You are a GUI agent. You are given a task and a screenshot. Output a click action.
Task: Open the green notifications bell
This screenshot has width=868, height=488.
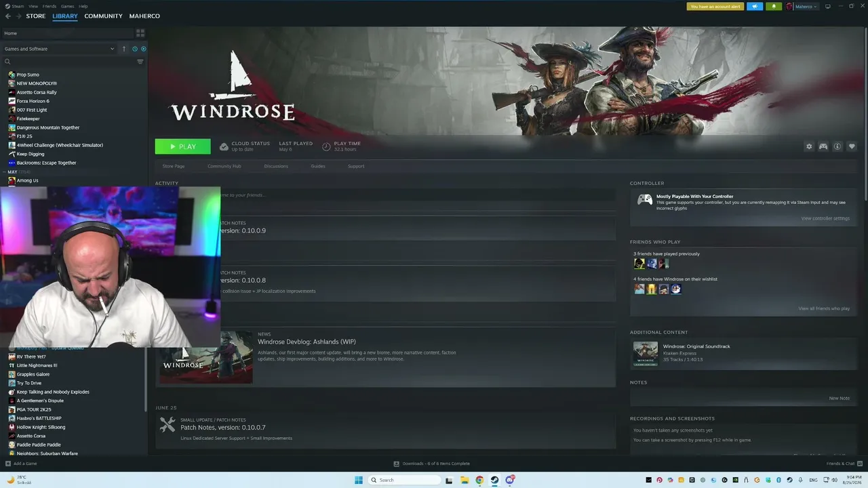(x=774, y=7)
